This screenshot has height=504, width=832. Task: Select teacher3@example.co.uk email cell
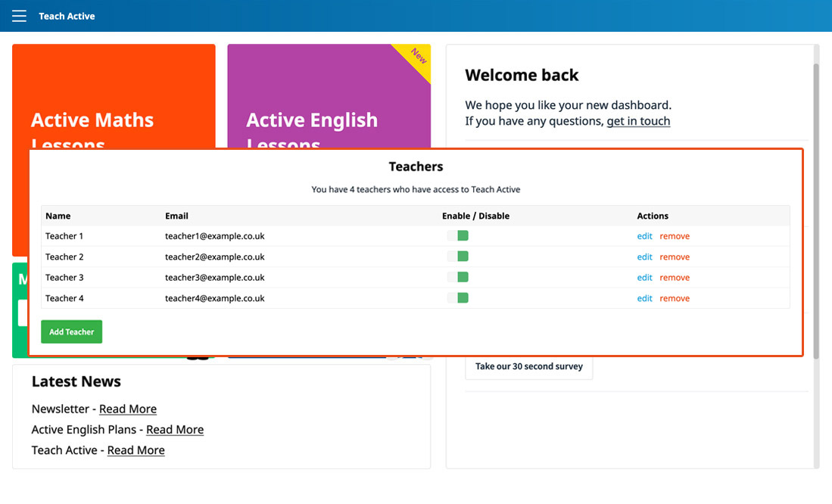click(215, 278)
